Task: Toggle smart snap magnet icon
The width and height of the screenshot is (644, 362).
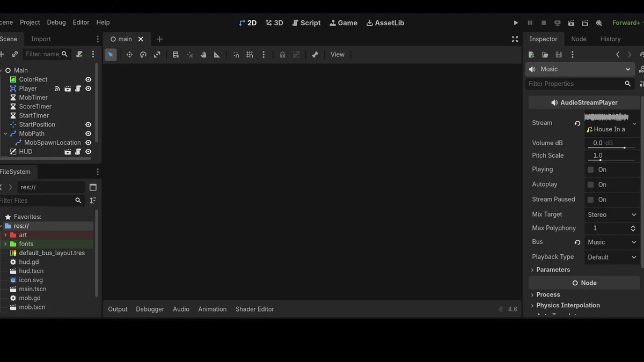Action: click(236, 55)
